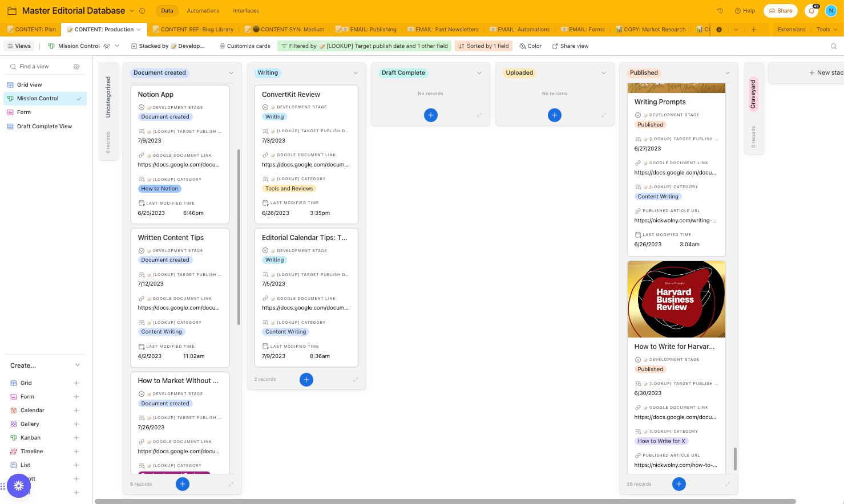Click the Help button
This screenshot has height=504, width=844.
tap(745, 11)
